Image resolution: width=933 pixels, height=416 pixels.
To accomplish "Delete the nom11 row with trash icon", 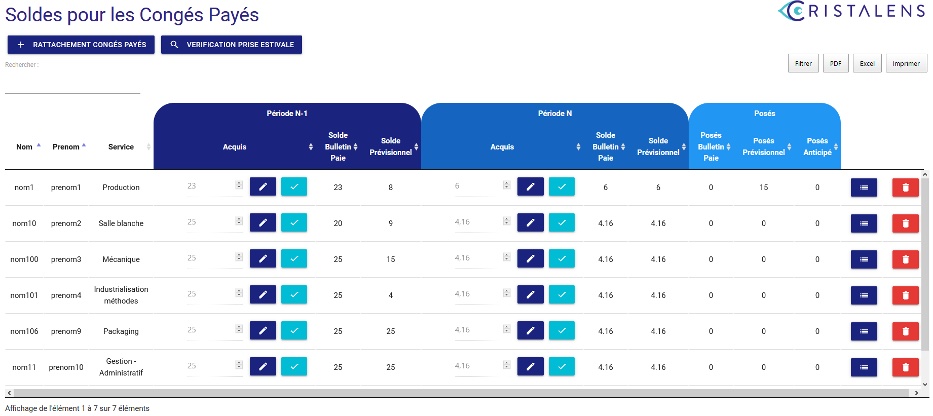I will [904, 367].
